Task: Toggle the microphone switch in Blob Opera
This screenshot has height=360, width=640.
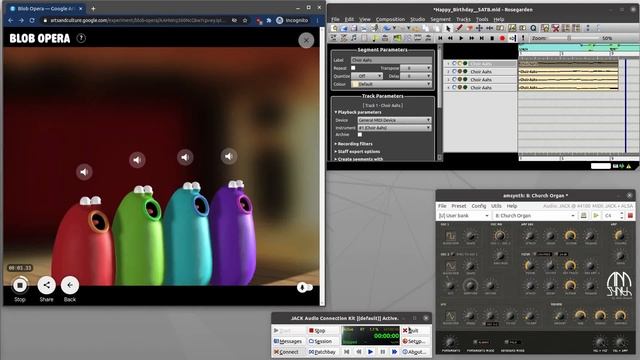Action: (304, 287)
